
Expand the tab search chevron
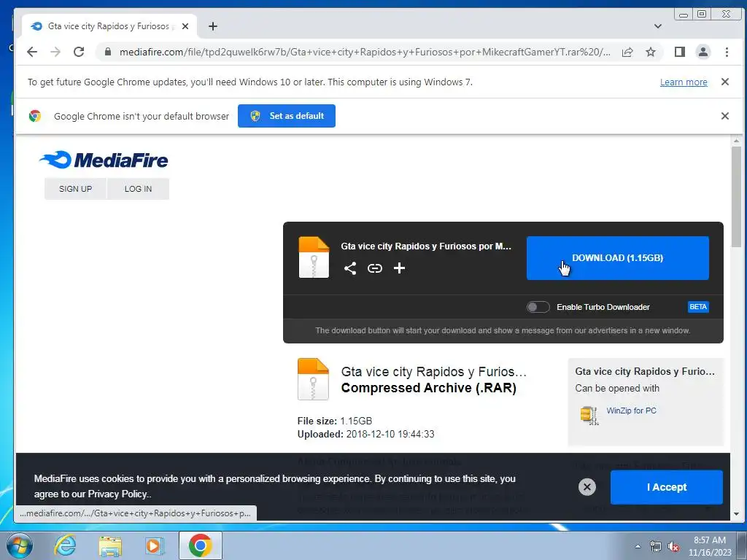(657, 26)
